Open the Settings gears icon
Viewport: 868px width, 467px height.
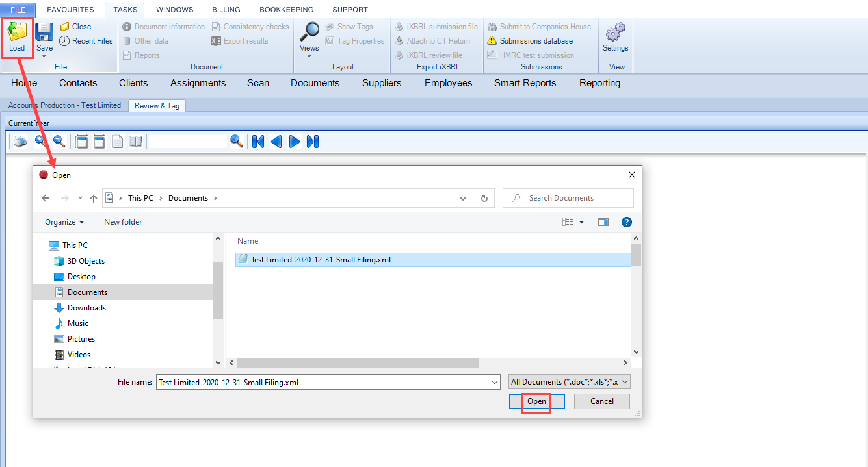pos(615,32)
